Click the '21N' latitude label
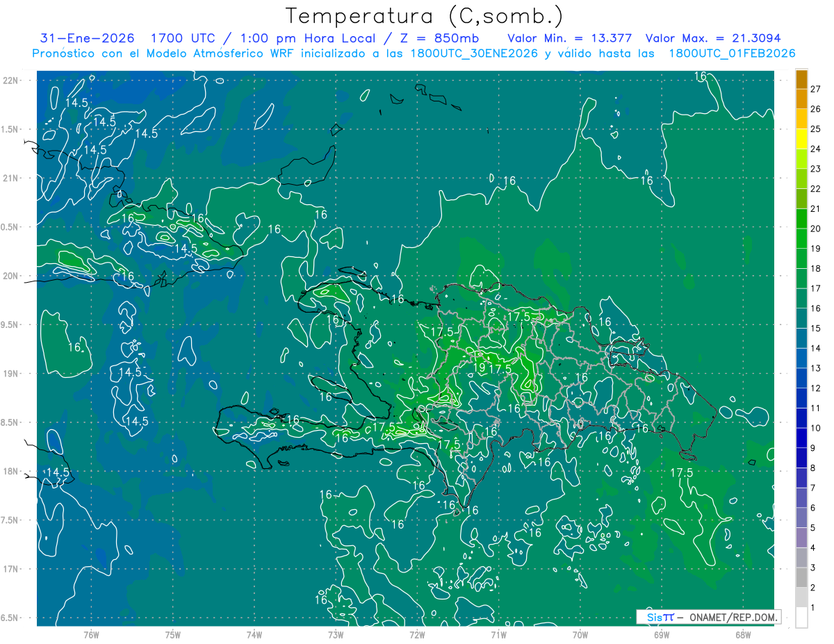The width and height of the screenshot is (834, 644). click(12, 179)
